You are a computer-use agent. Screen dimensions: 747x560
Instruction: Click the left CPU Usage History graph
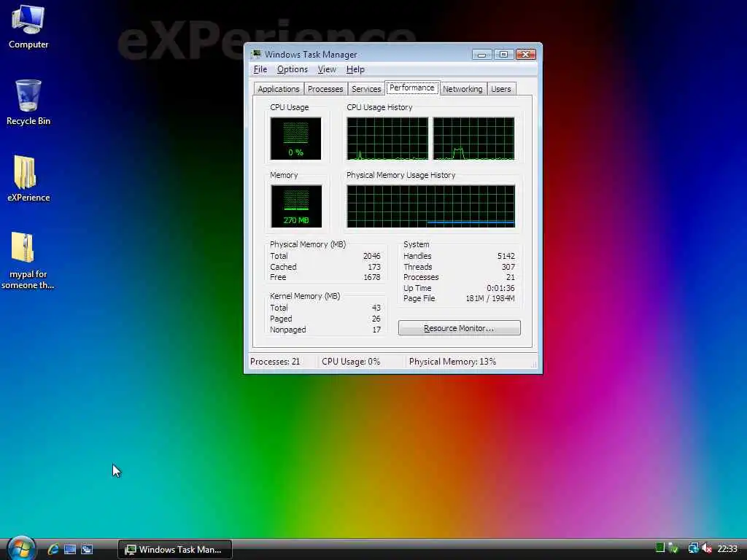click(387, 139)
